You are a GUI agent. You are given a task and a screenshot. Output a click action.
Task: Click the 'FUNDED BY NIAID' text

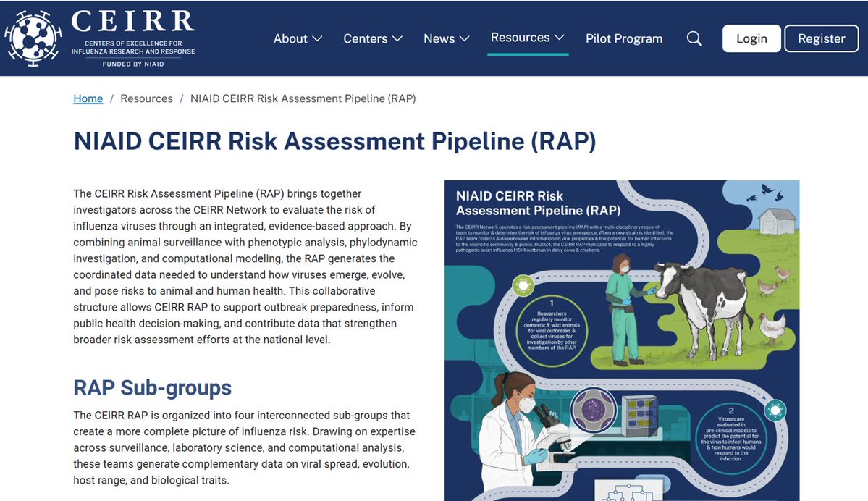(x=133, y=64)
